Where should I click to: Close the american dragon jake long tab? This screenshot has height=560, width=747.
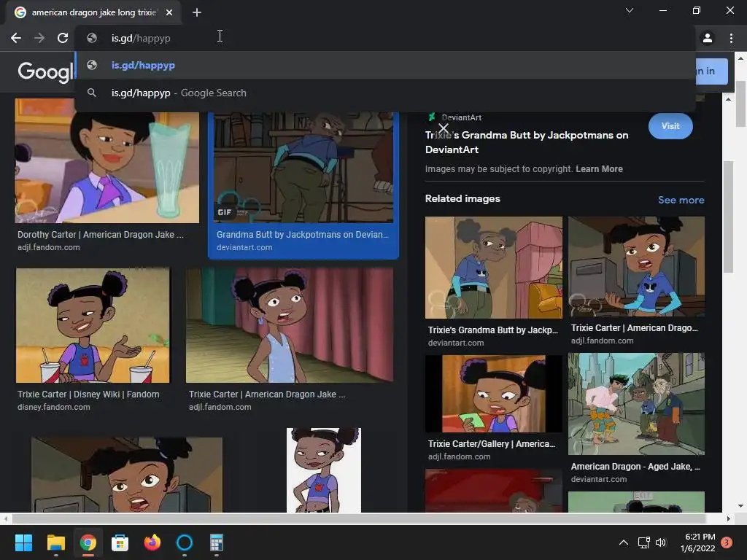169,12
